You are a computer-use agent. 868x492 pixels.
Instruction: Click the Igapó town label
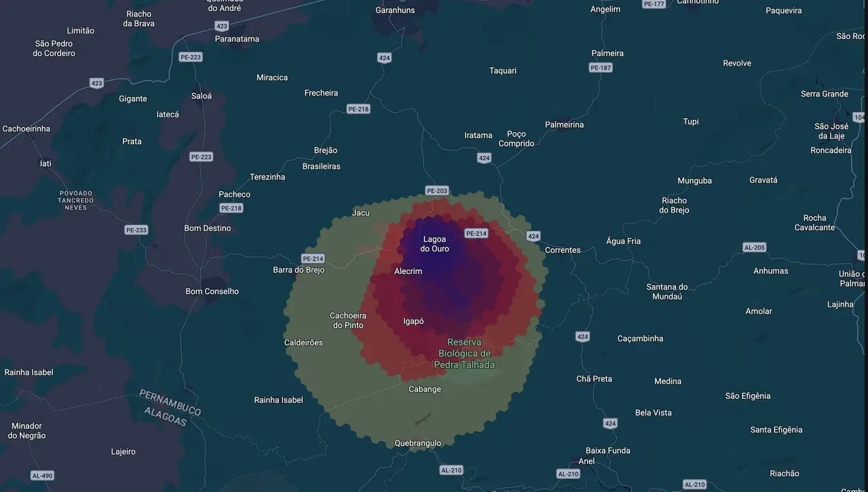[413, 321]
